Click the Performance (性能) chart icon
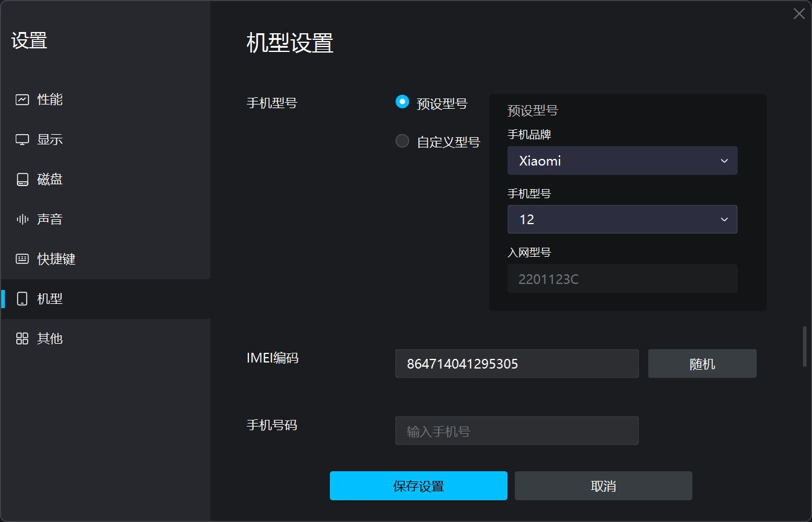812x522 pixels. point(22,100)
